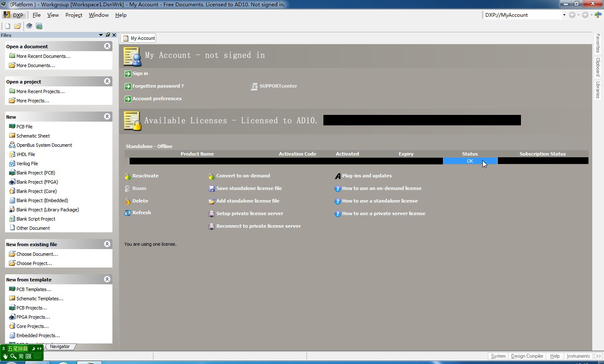Viewport: 604px width, 364px height.
Task: Open the forward navigation history dropdown
Action: click(591, 15)
